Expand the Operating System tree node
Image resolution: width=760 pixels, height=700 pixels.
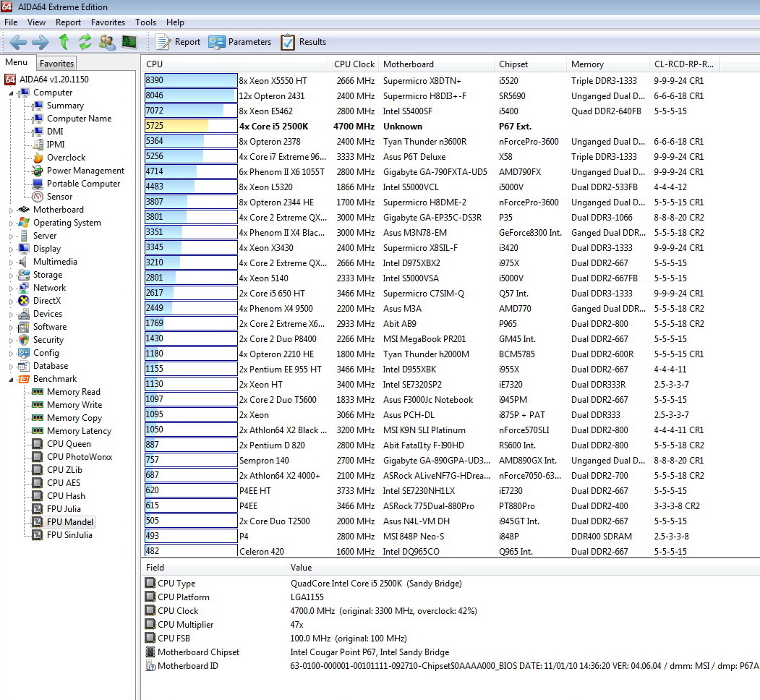11,223
